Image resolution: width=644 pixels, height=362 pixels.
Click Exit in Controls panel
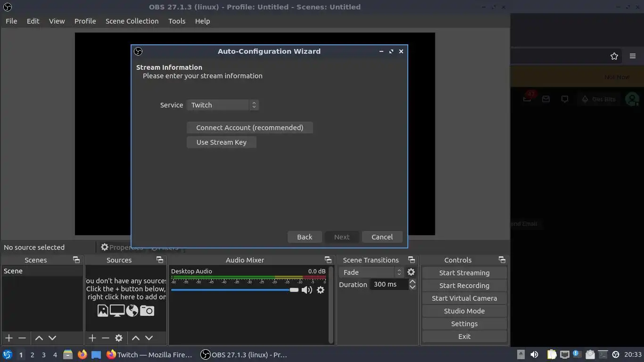[464, 337]
